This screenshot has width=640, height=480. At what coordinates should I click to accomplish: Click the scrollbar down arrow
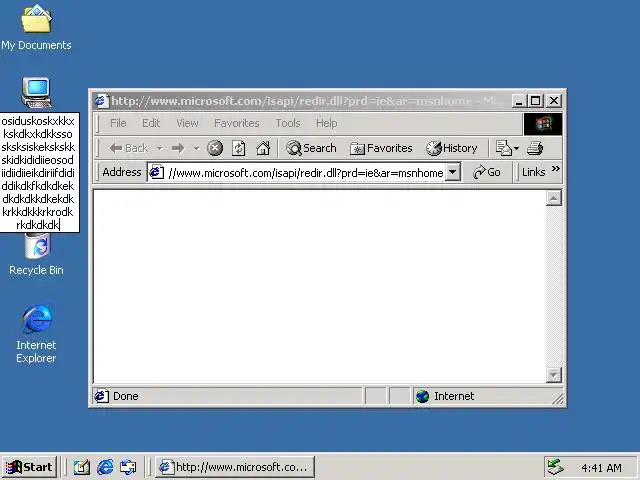click(554, 374)
